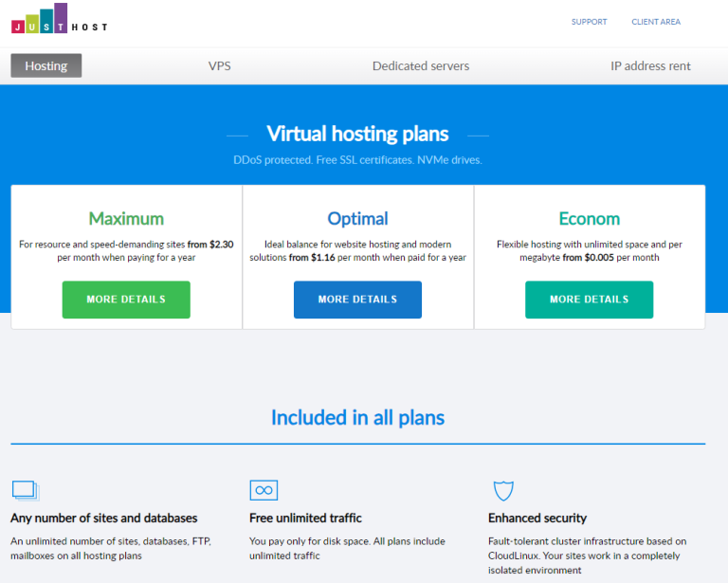Click the shield enhanced security icon
Viewport: 728px width, 583px height.
[503, 490]
